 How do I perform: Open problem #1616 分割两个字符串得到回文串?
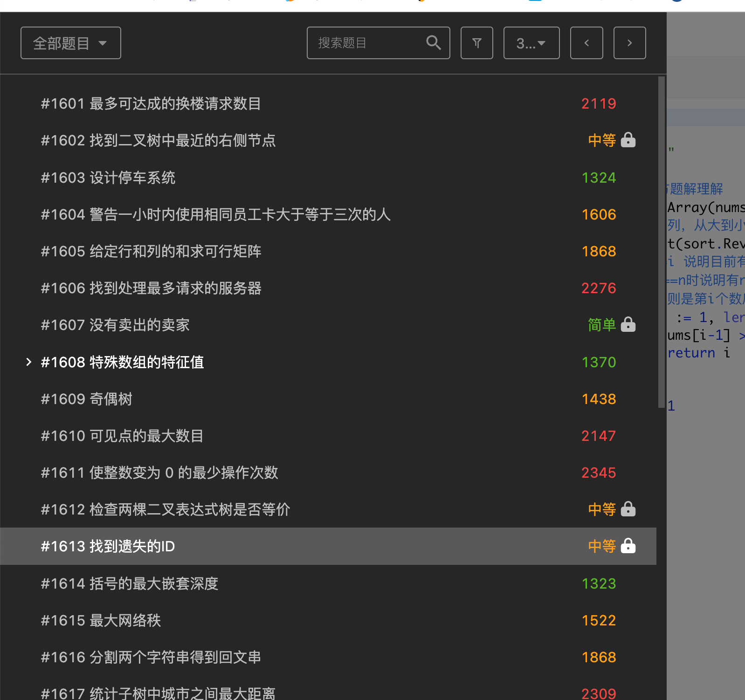151,657
